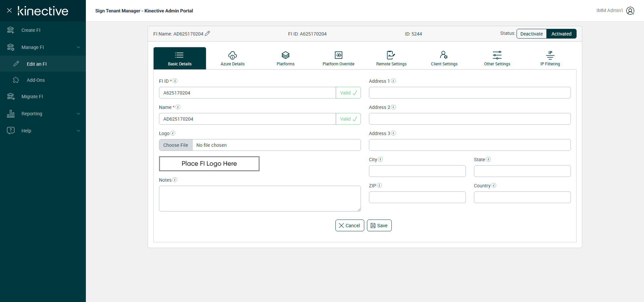This screenshot has width=644, height=302.
Task: Focus the FI ID input field
Action: [x=248, y=93]
